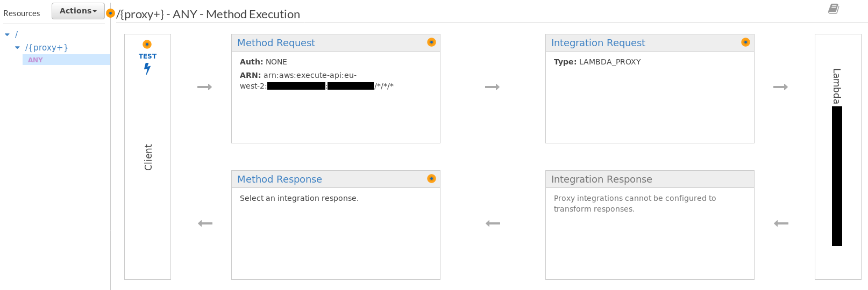This screenshot has height=290, width=868.
Task: Click the TEST lightning bolt icon
Action: (147, 69)
